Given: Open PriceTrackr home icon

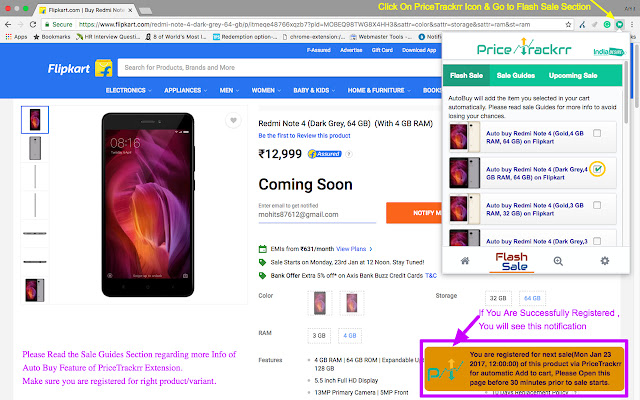Looking at the screenshot, I should point(464,261).
